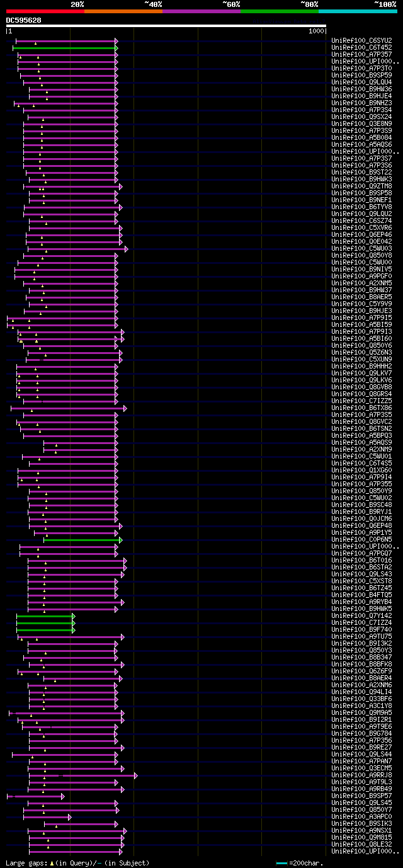Viewport: 403px width, 868px height.
Task: Select hit label UniRef100_Q9M815
Action: [x=361, y=837]
